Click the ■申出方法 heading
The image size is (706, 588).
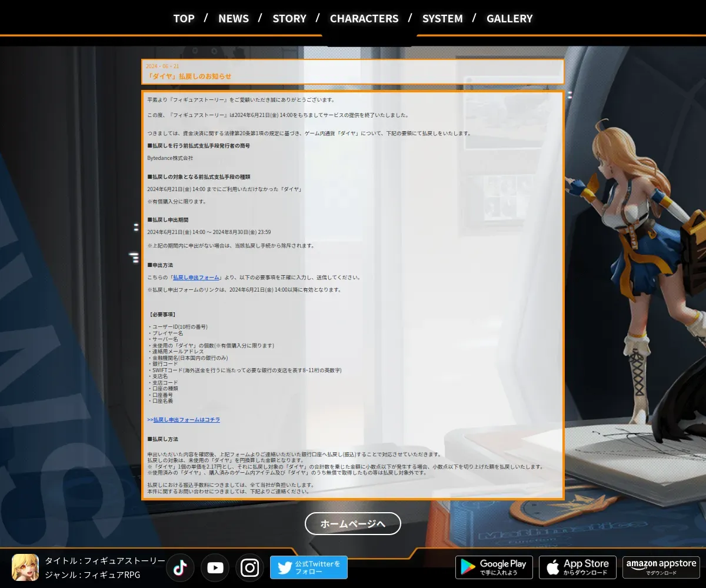(160, 265)
